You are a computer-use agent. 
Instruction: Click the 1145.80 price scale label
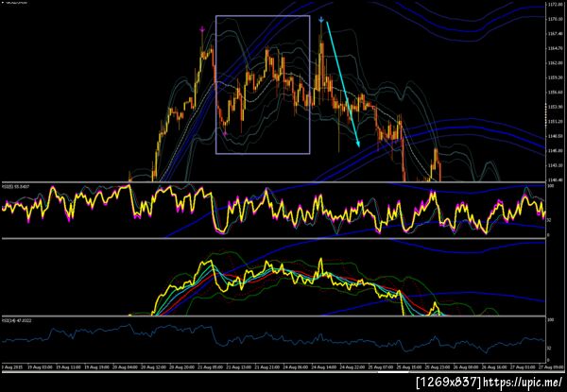click(555, 150)
